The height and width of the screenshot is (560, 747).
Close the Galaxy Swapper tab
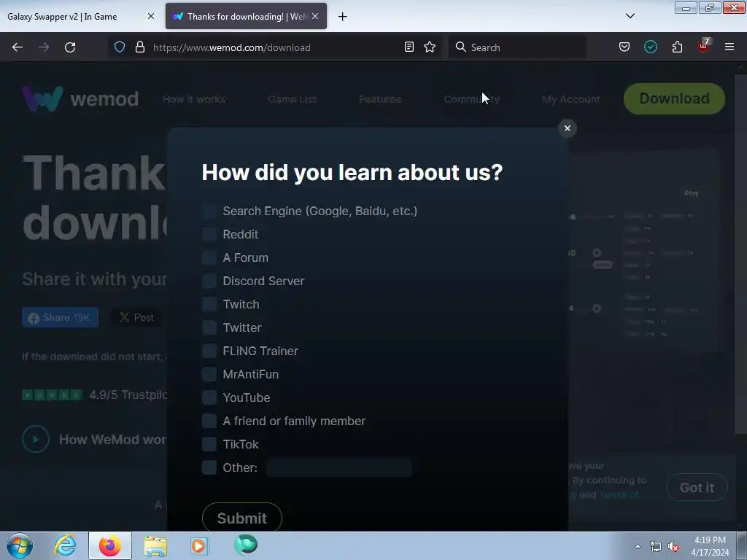[150, 16]
